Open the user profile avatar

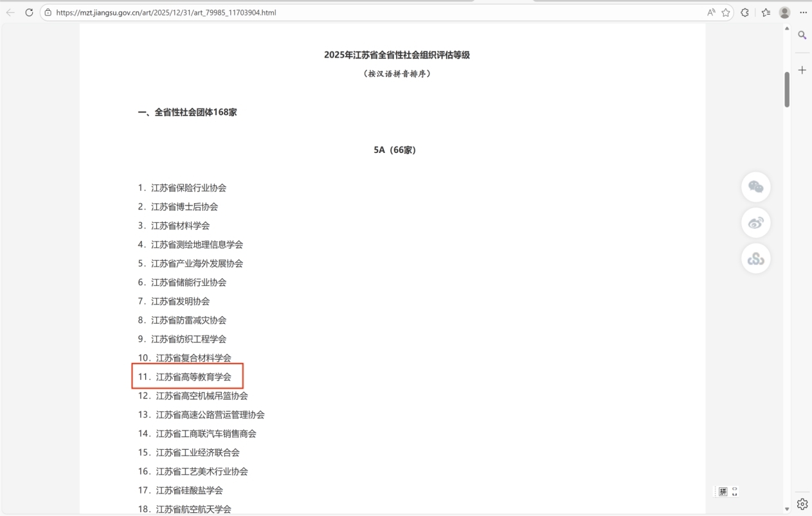click(784, 12)
